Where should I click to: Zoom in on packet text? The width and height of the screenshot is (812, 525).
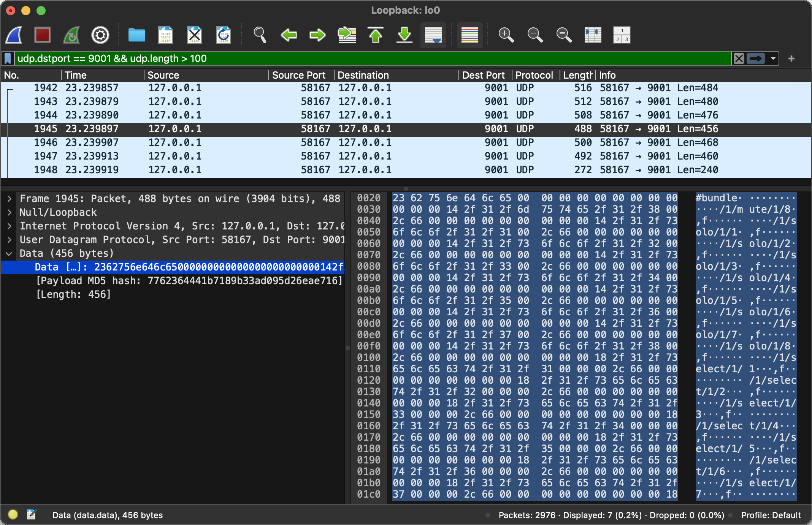(506, 35)
